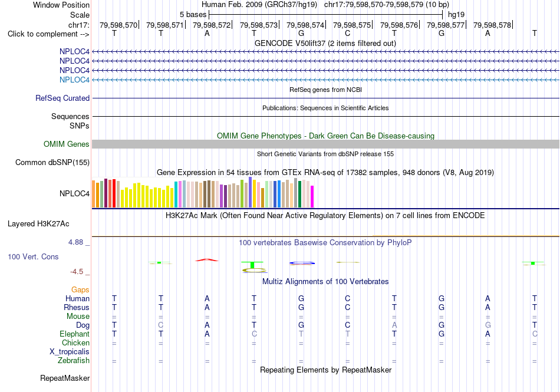Click the NPLOC4 GTEx track label

click(x=74, y=193)
